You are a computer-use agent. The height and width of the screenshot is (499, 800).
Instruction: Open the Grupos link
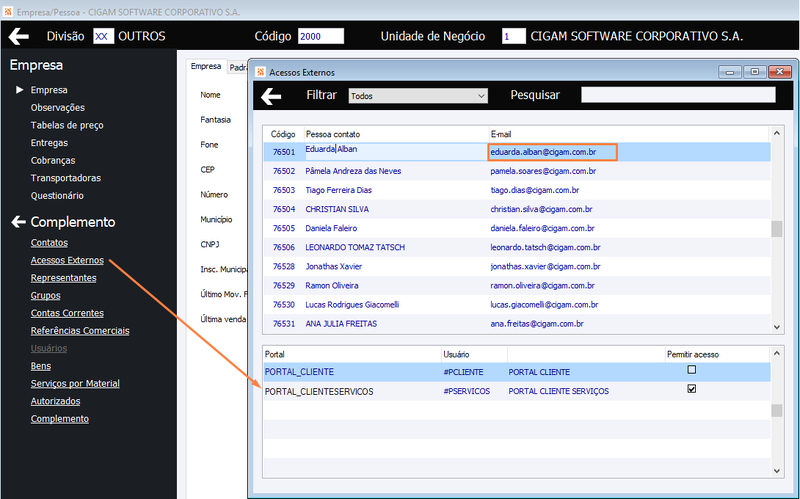(x=45, y=295)
